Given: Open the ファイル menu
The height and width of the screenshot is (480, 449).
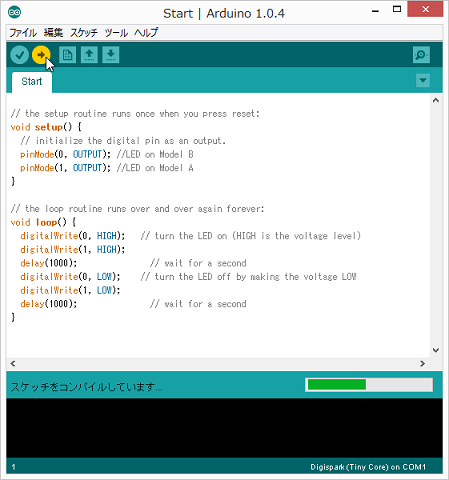Looking at the screenshot, I should click(x=23, y=33).
